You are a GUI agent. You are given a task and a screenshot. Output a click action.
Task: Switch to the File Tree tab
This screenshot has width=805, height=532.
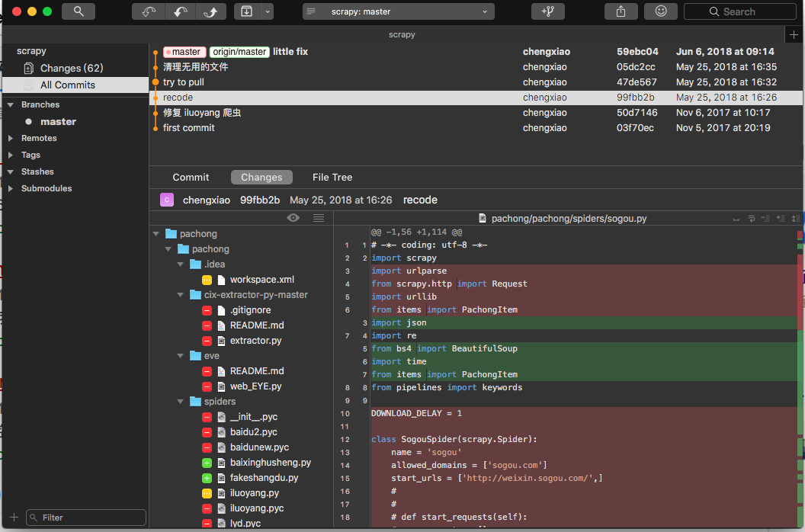332,178
